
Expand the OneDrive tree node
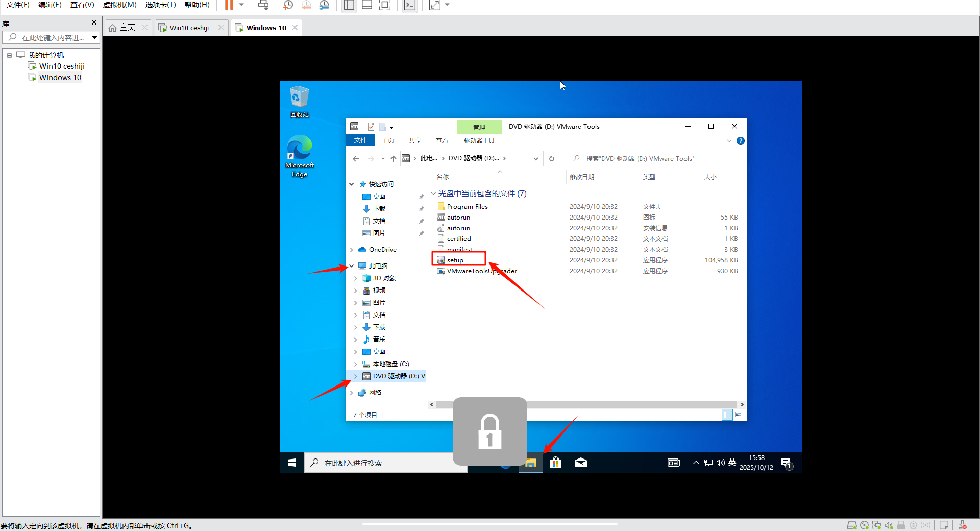[352, 250]
